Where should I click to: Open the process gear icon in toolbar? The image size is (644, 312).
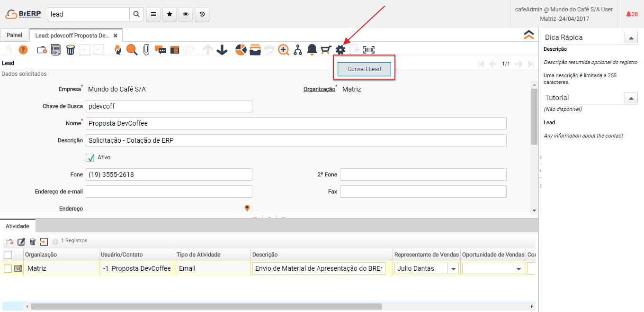click(x=340, y=50)
